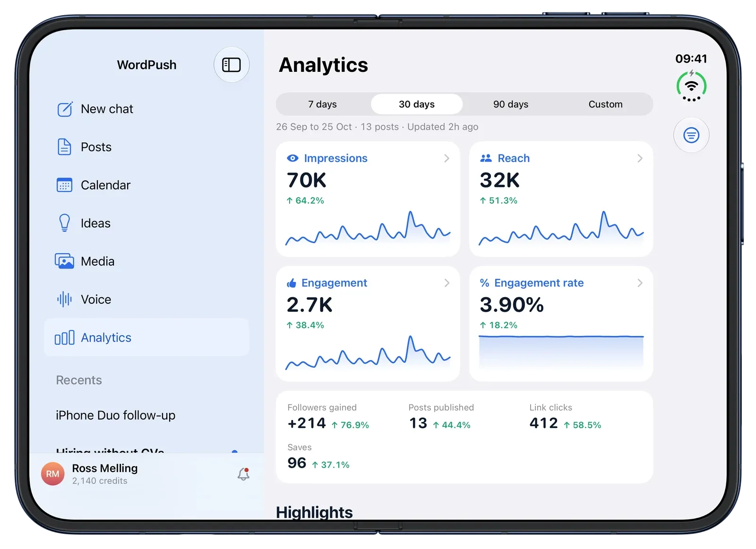This screenshot has height=549, width=756.
Task: Click the Engagement thumbs-up icon
Action: click(292, 283)
